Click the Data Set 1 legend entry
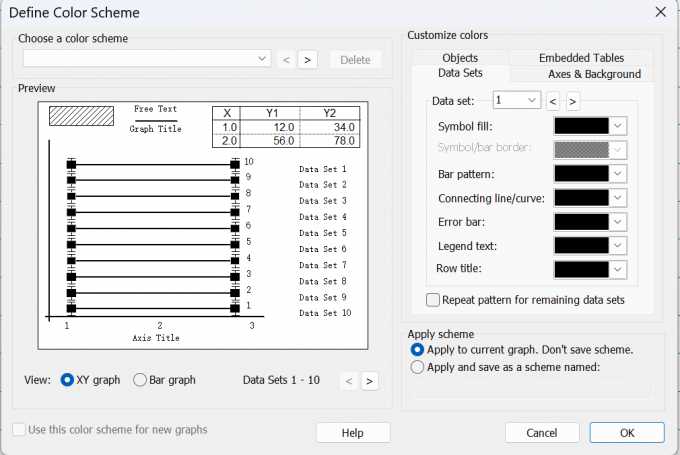Image resolution: width=680 pixels, height=455 pixels. (x=323, y=169)
